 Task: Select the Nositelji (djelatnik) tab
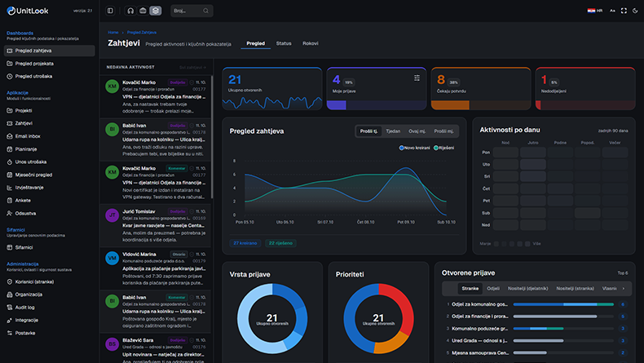pos(527,289)
